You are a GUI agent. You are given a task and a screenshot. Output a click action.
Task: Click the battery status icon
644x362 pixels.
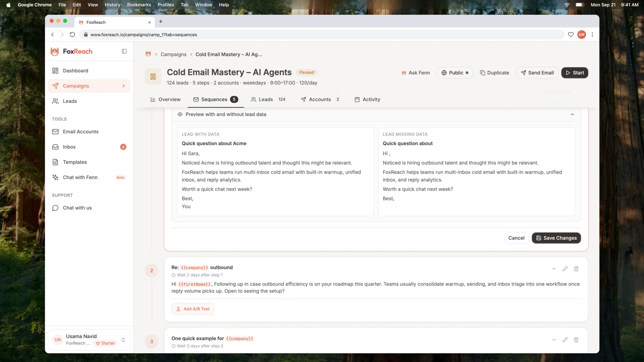coord(580,5)
